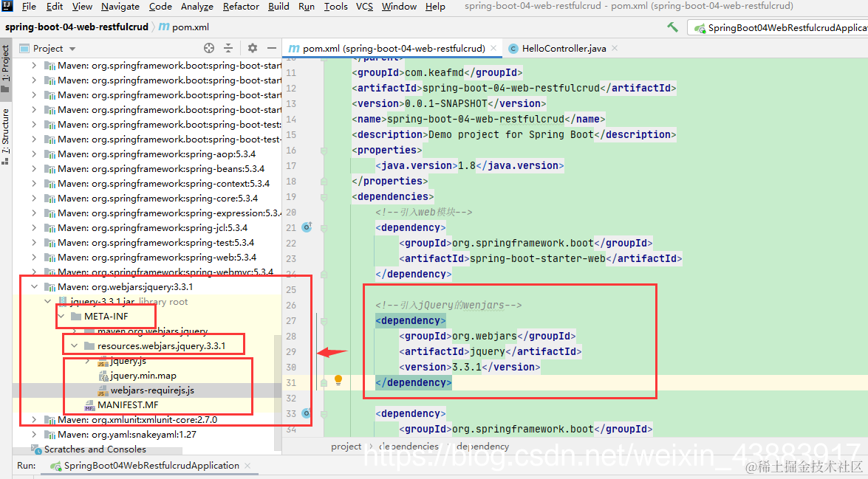Screen dimensions: 868x479
Task: Expand Maven: org.springframework:spring-web:5.3.4 node
Action: pos(34,257)
